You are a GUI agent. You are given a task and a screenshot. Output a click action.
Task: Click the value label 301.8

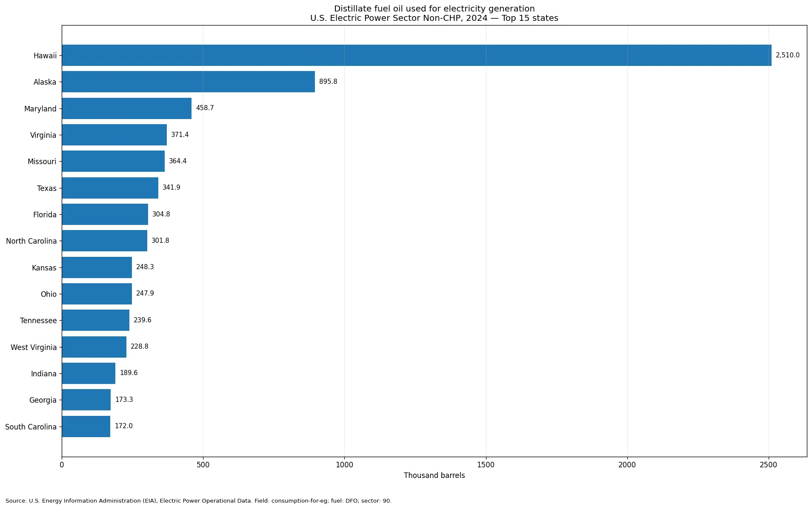click(160, 241)
